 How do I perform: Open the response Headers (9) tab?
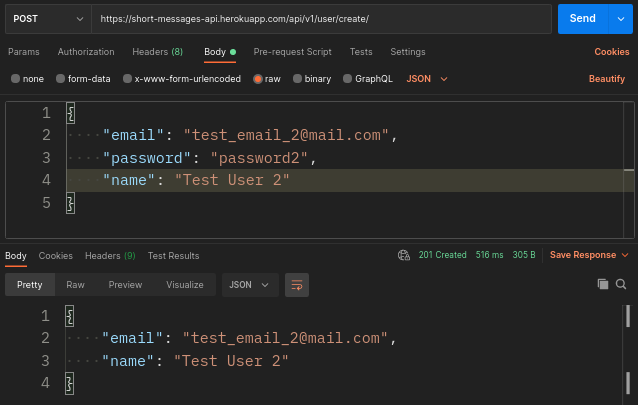110,256
